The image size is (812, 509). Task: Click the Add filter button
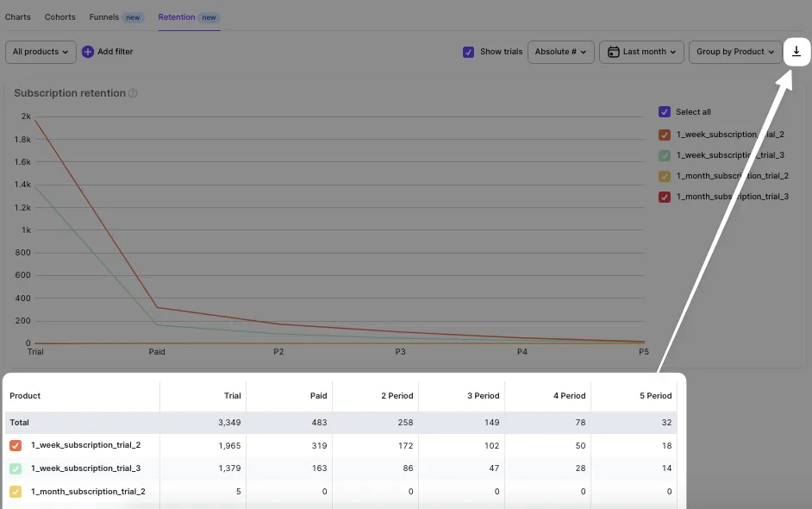(x=115, y=52)
